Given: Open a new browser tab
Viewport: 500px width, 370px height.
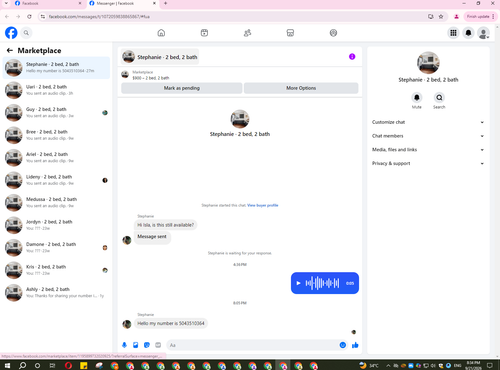Looking at the screenshot, I should [x=165, y=3].
